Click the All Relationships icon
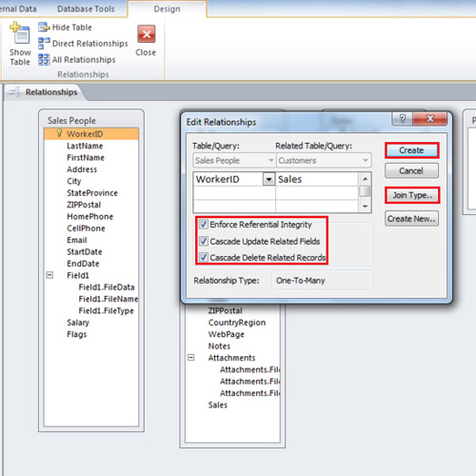This screenshot has width=476, height=476. [44, 60]
